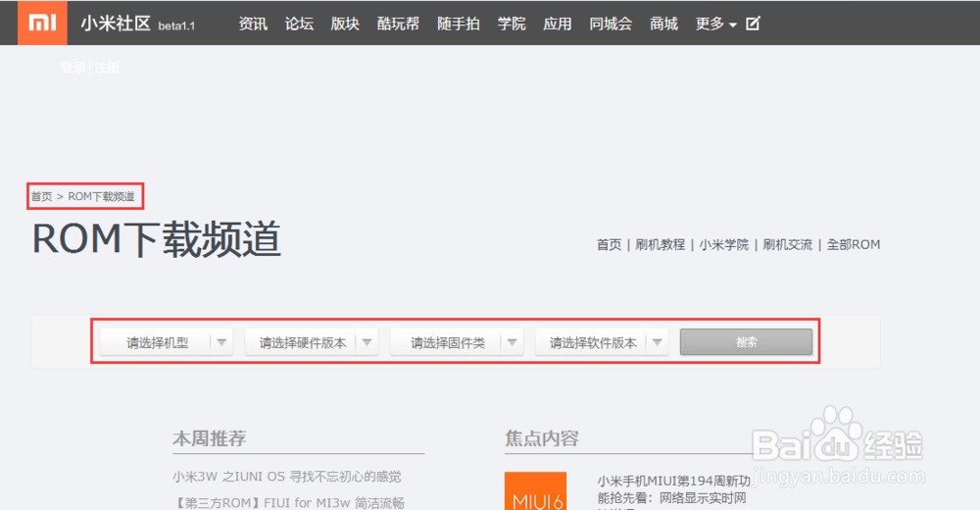This screenshot has width=980, height=510.
Task: Click the 注册 register link
Action: 107,68
